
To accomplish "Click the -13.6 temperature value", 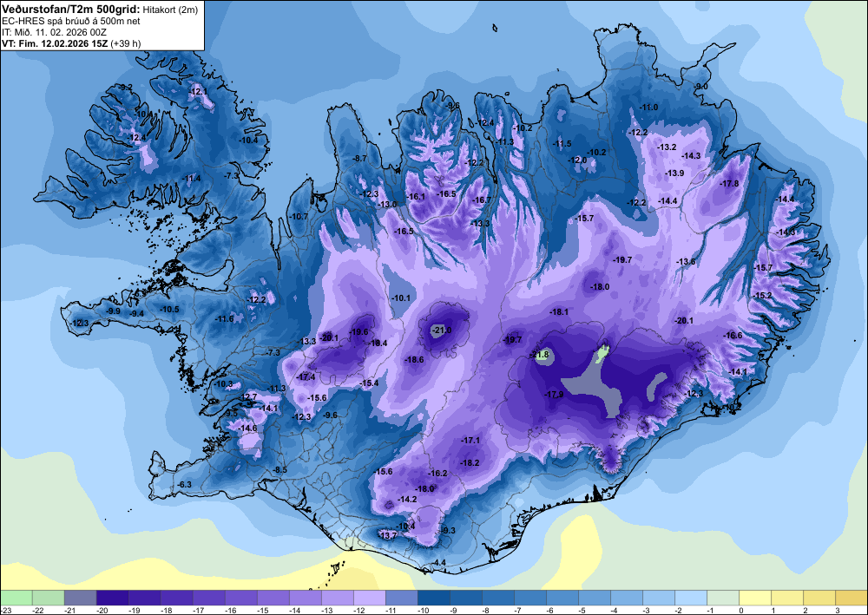I will (687, 262).
